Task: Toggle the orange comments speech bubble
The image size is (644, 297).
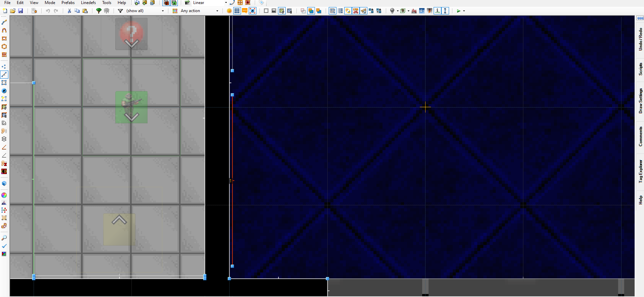Action: (x=245, y=11)
